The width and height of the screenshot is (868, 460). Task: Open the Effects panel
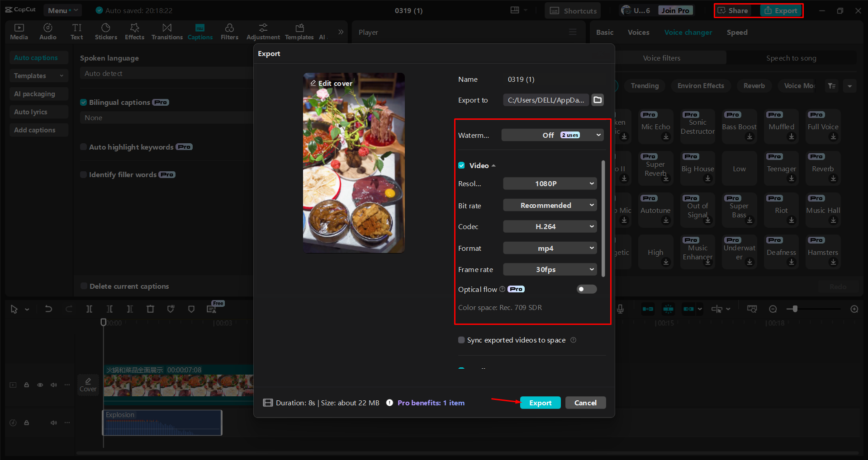tap(134, 31)
